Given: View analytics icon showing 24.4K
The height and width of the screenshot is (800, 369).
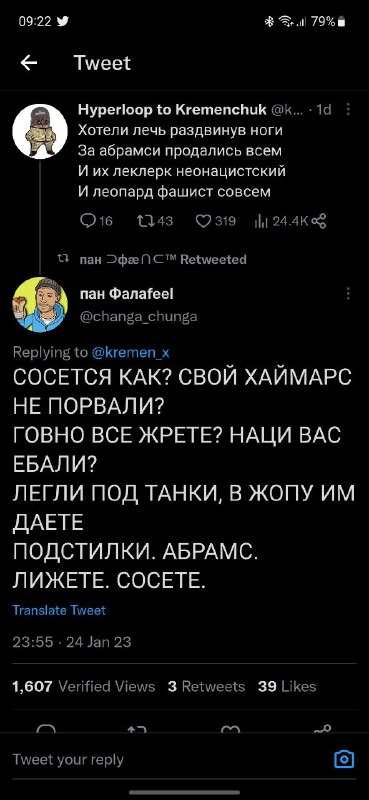Looking at the screenshot, I should [261, 220].
